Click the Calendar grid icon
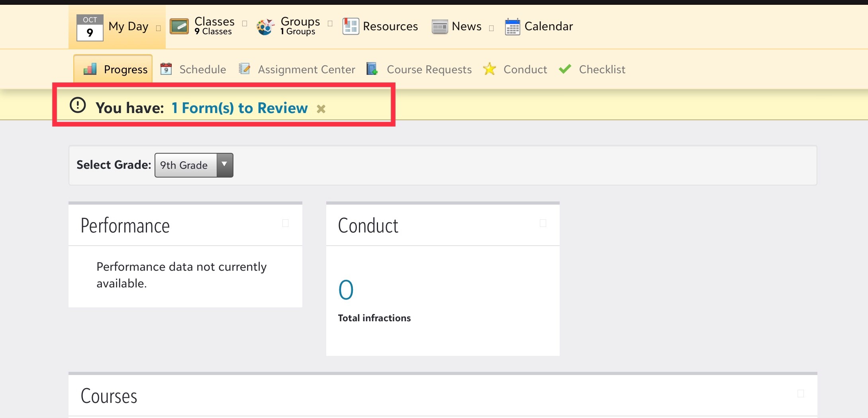Viewport: 868px width, 418px height. click(x=512, y=27)
